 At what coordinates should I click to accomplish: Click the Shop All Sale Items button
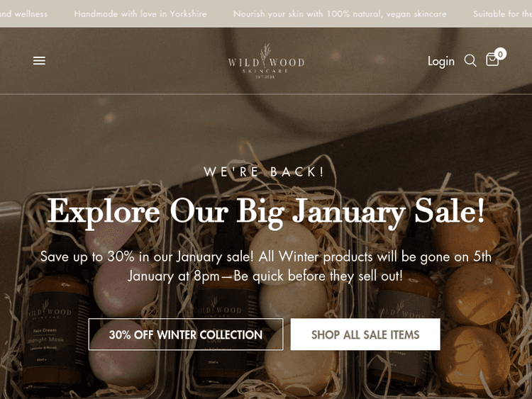point(365,335)
